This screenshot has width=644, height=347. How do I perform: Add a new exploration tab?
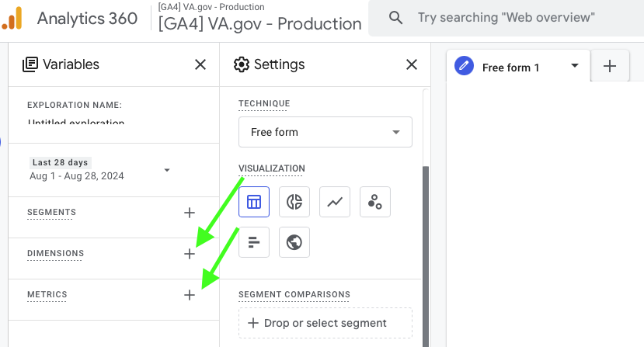point(610,67)
